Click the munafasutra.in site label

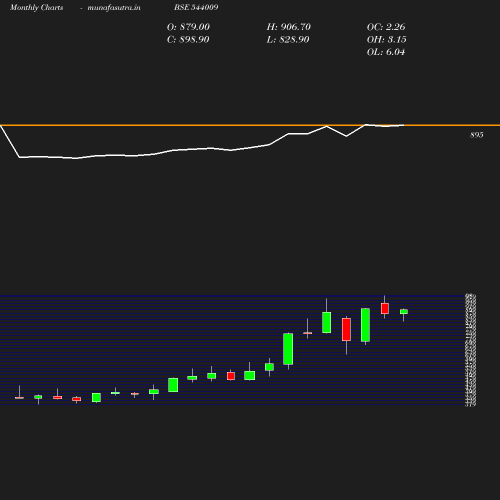click(x=114, y=8)
